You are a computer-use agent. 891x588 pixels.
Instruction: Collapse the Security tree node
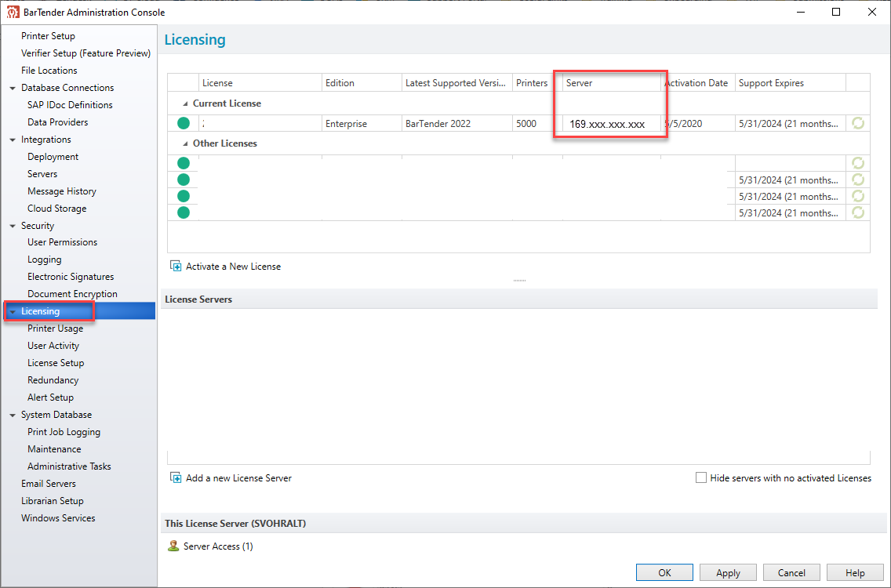[13, 226]
